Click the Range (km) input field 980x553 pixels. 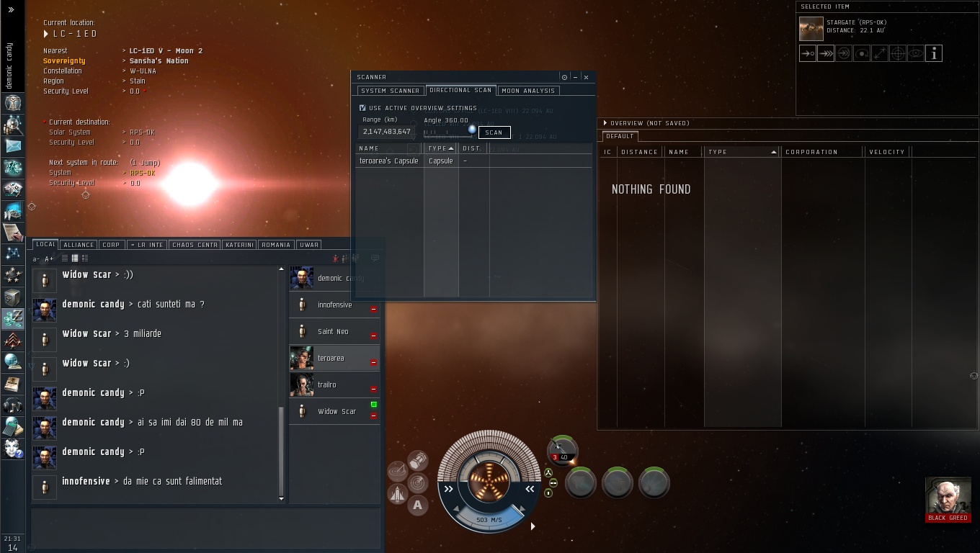[x=387, y=132]
